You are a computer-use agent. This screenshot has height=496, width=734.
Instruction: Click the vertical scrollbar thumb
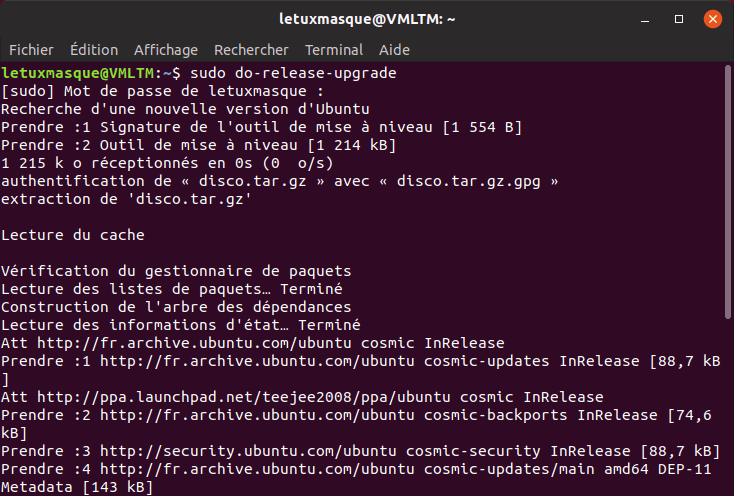[728, 192]
